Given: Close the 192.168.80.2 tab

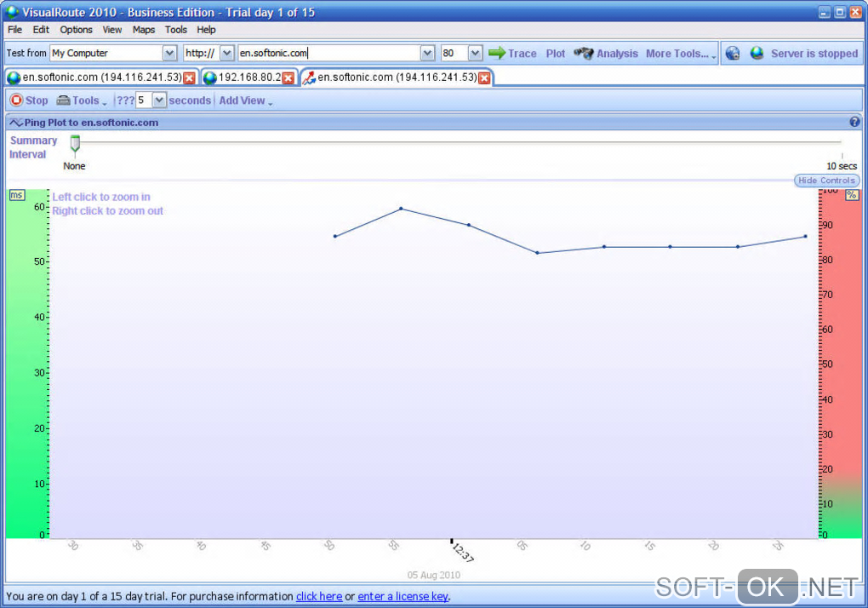Looking at the screenshot, I should coord(288,78).
